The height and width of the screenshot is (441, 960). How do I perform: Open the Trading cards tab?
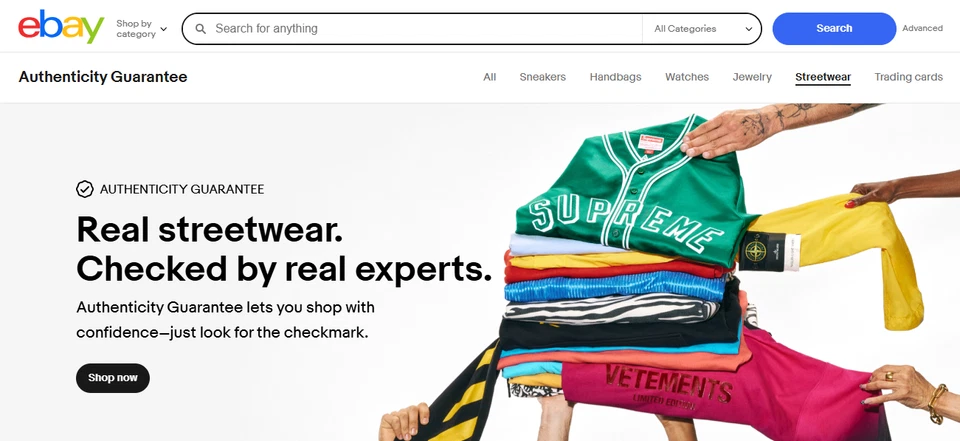[x=908, y=77]
